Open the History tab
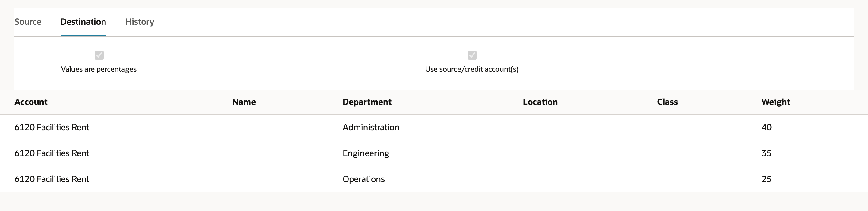The height and width of the screenshot is (211, 868). click(140, 22)
